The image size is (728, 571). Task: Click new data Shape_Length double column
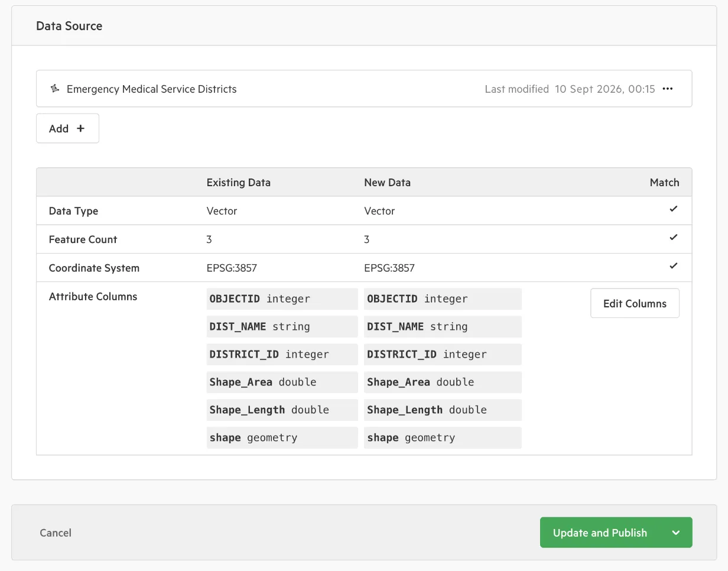[443, 410]
